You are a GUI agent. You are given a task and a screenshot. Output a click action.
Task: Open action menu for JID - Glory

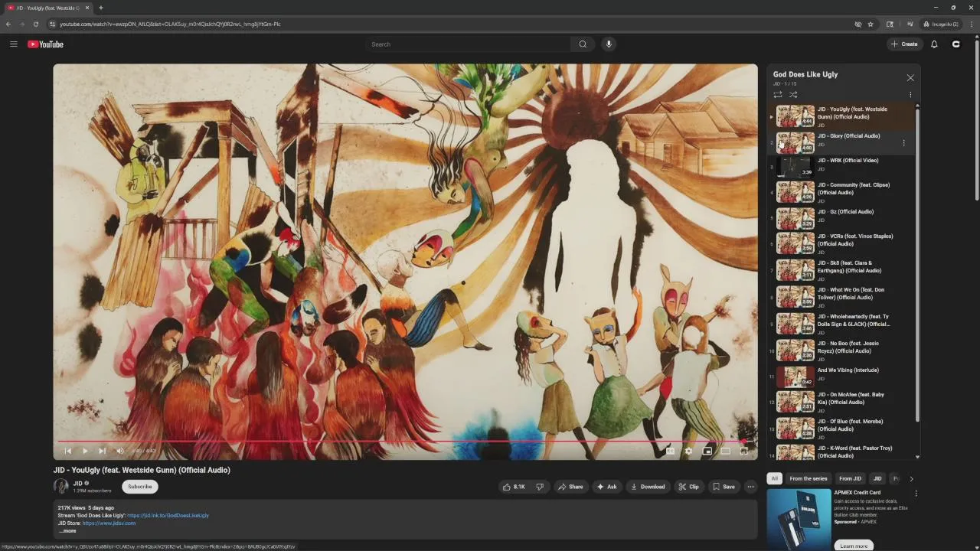tap(903, 143)
